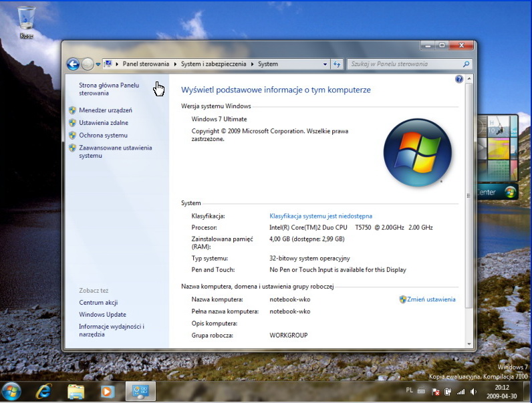Click the greyed Forward navigation button
This screenshot has height=403, width=532.
coord(88,64)
